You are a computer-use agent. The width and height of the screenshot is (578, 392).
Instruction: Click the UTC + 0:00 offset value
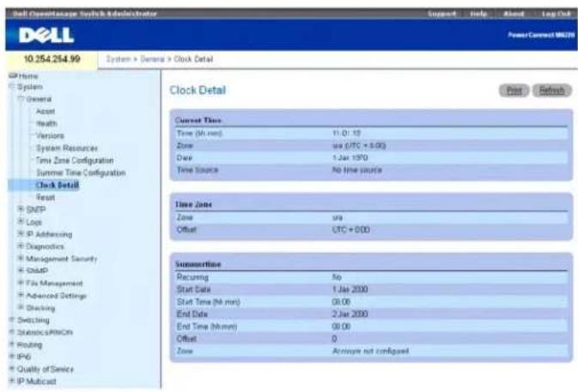tap(351, 230)
